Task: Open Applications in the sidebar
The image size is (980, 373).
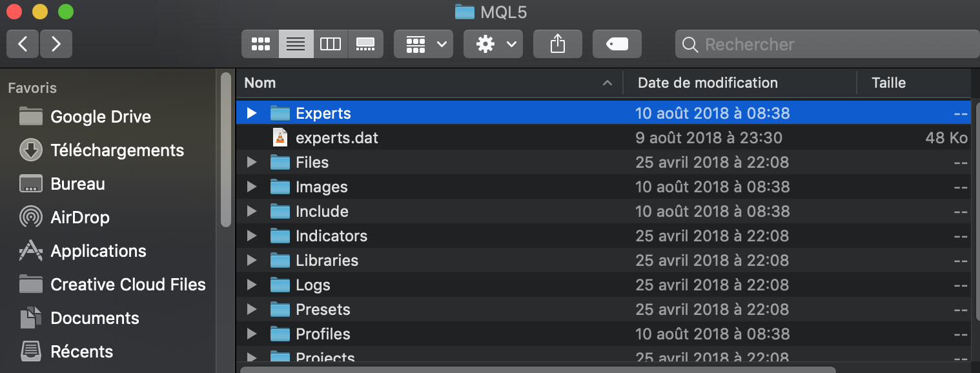Action: click(83, 251)
